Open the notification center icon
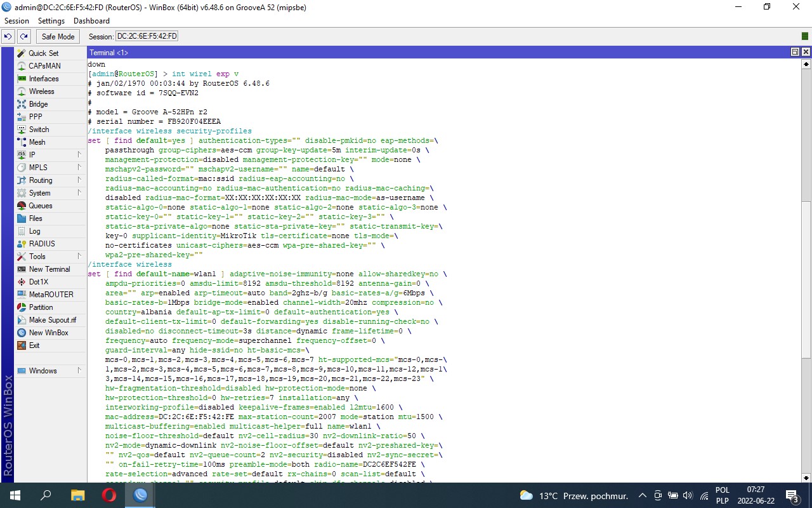The width and height of the screenshot is (812, 508). pyautogui.click(x=792, y=495)
